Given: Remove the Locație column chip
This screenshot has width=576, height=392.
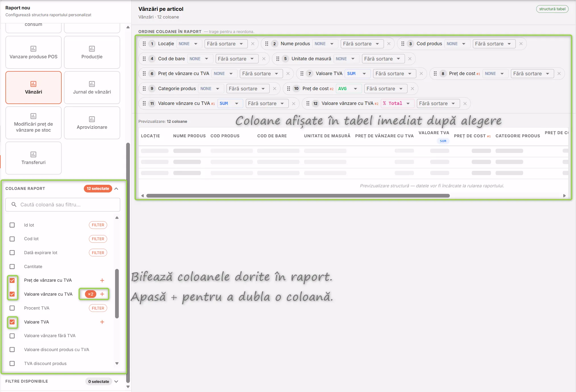Looking at the screenshot, I should [x=253, y=44].
